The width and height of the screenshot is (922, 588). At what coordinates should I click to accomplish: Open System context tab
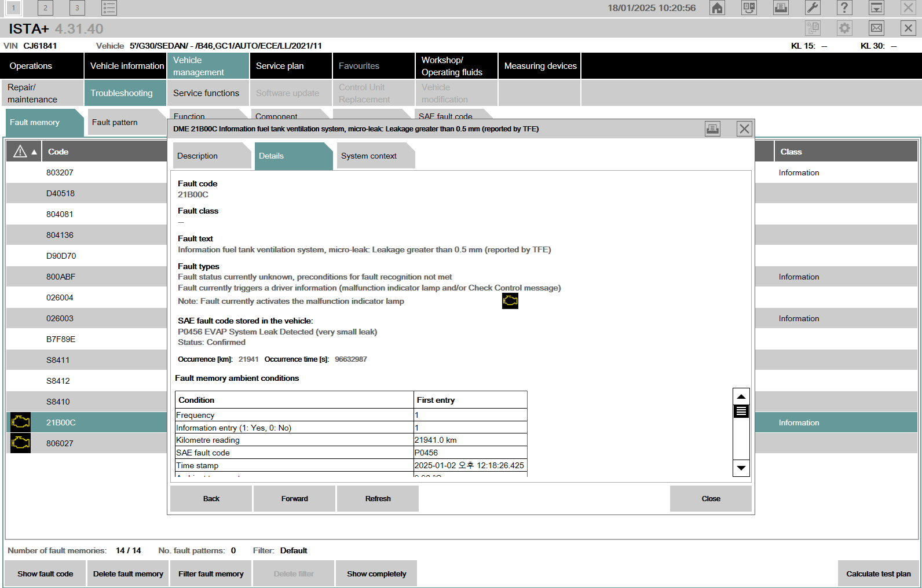(x=375, y=156)
